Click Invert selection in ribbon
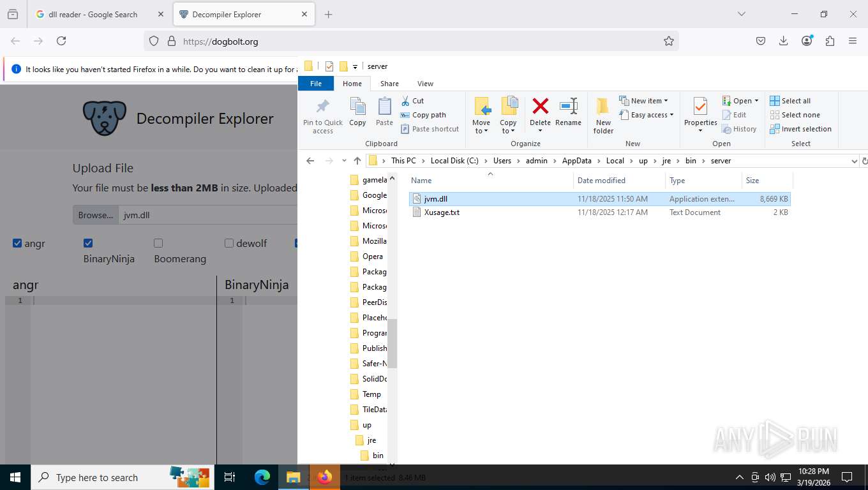The image size is (868, 490). [x=800, y=129]
